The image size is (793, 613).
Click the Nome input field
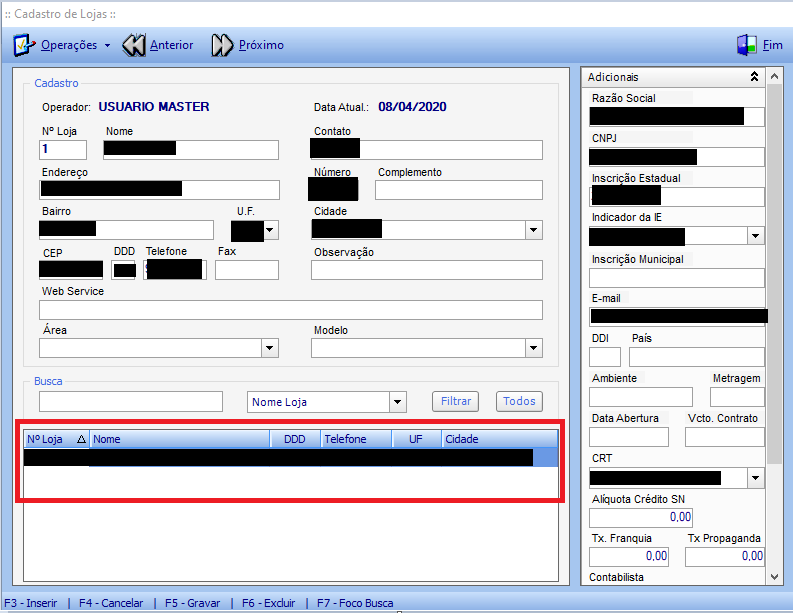(x=191, y=150)
